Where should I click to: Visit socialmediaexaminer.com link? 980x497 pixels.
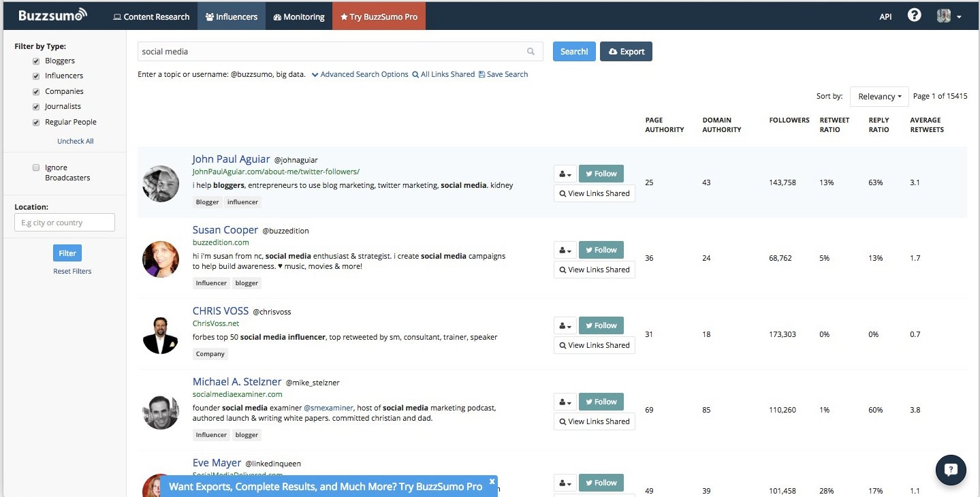coord(237,394)
